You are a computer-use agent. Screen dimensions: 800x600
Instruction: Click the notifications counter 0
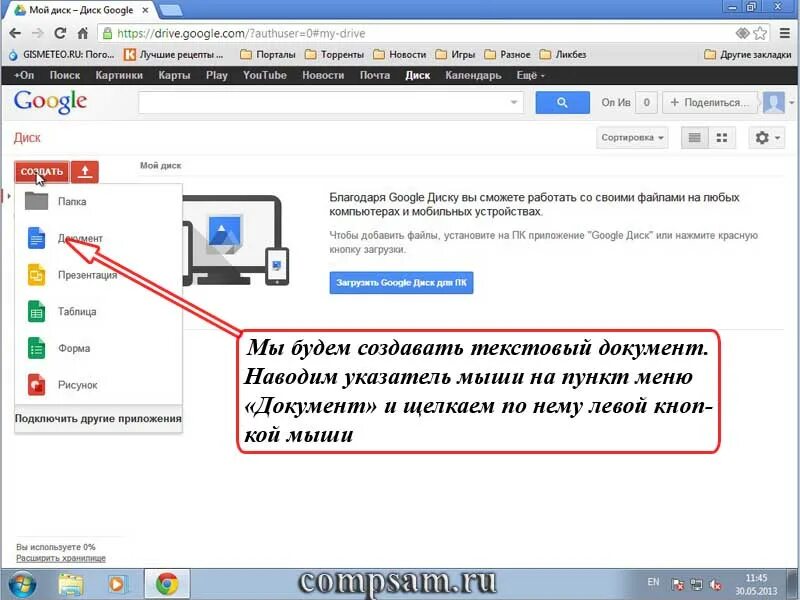[x=646, y=103]
